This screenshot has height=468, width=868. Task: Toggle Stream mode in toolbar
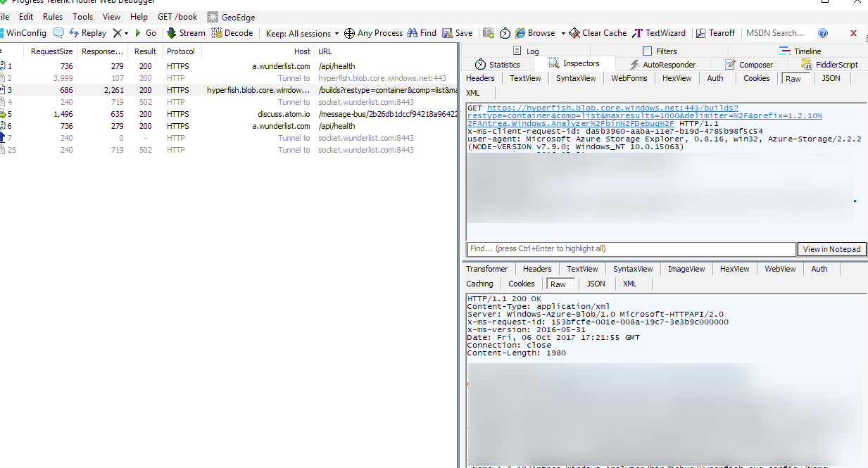pos(186,33)
